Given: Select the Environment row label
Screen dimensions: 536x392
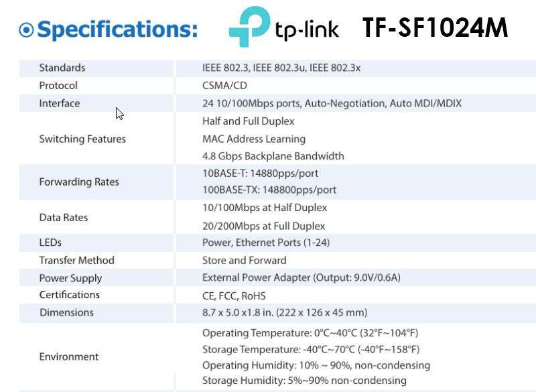Looking at the screenshot, I should click(69, 356).
